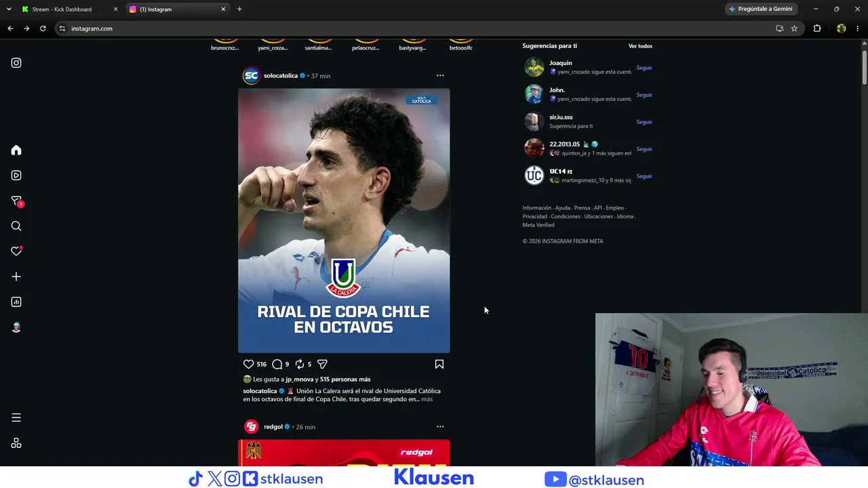Share the solocatolica post via send icon
868x488 pixels.
coord(322,364)
